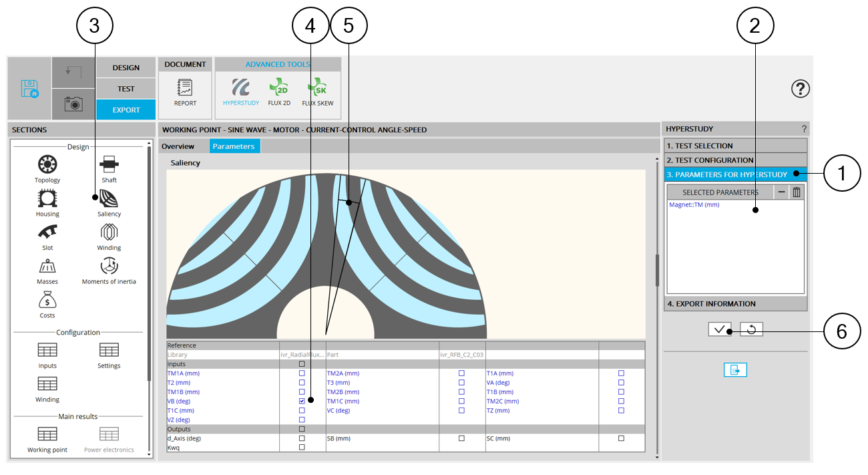Enable the TM1A (mm) checkbox
Image resolution: width=868 pixels, height=475 pixels.
[x=302, y=373]
